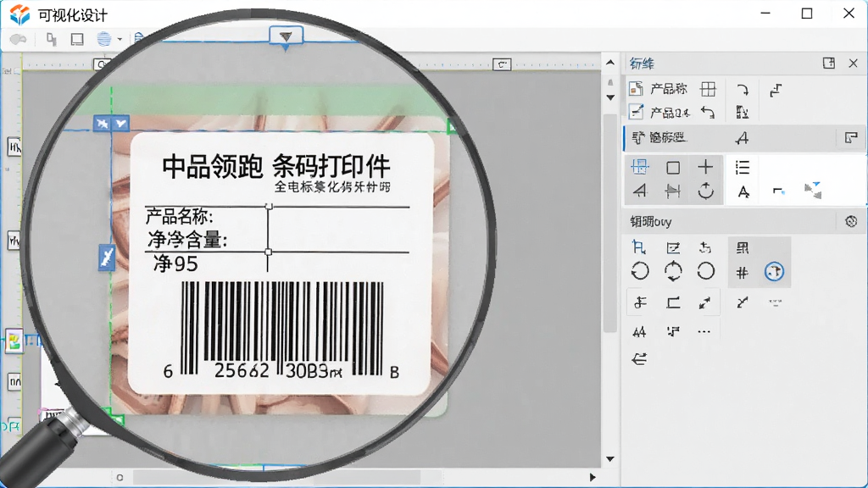
Task: Click the vertical scrollbar thumb of the canvas
Action: pos(610,221)
